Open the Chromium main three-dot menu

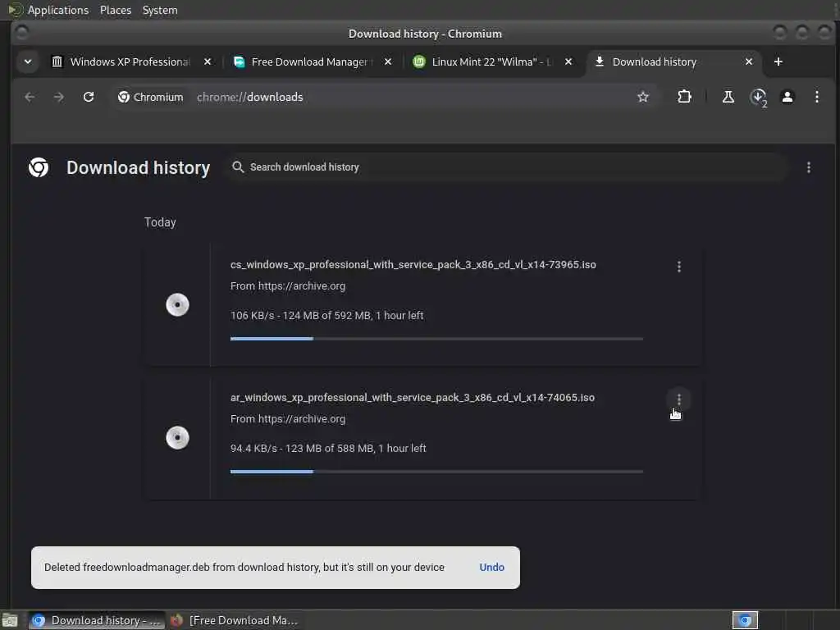[816, 97]
